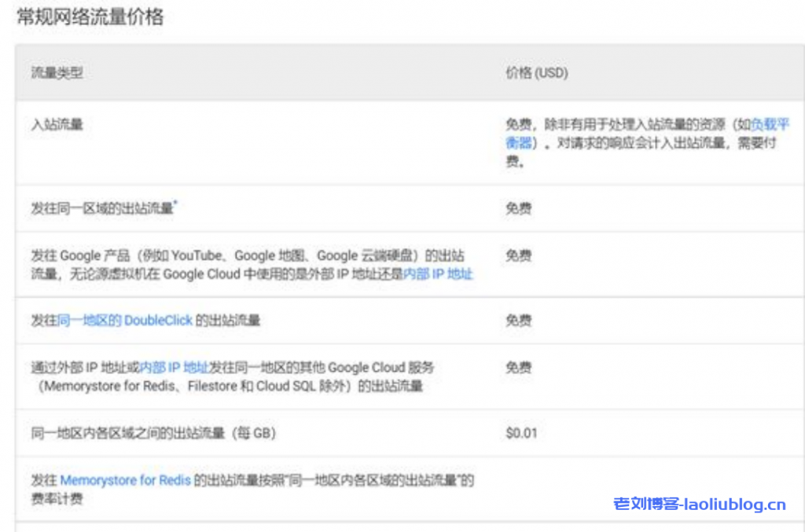This screenshot has height=532, width=805.
Task: Click the 入站流量 row label
Action: pyautogui.click(x=57, y=123)
